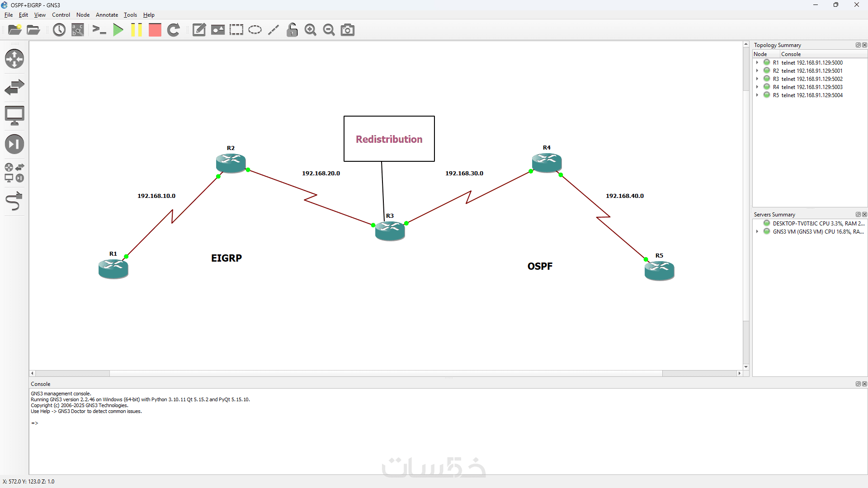Browse routers in the device sidebar
This screenshot has height=488, width=868.
(x=14, y=59)
